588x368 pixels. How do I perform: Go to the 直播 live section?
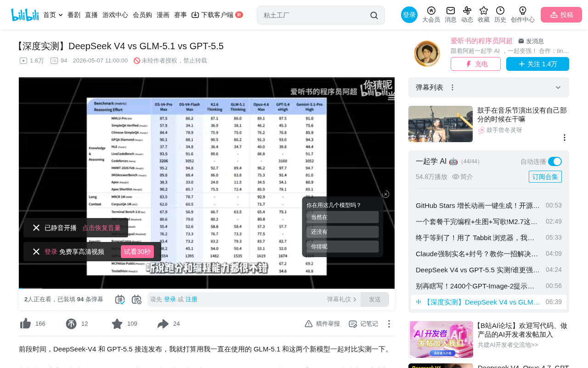point(91,15)
